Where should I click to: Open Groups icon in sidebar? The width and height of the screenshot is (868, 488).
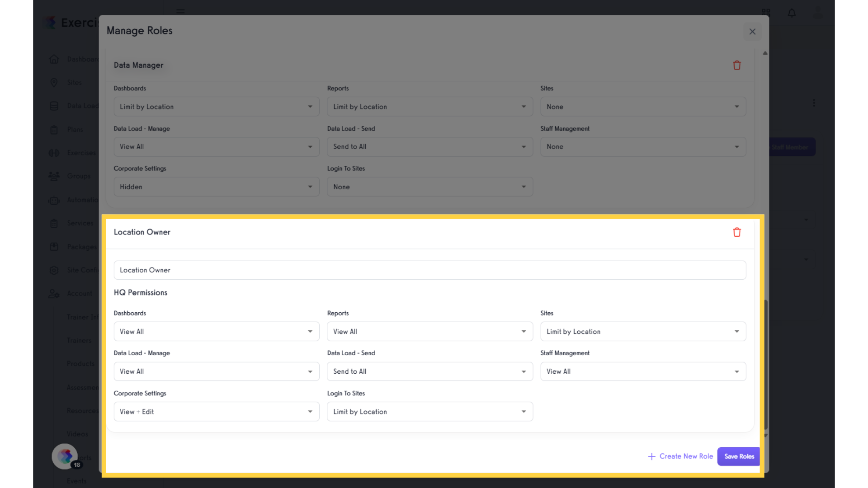coord(54,176)
